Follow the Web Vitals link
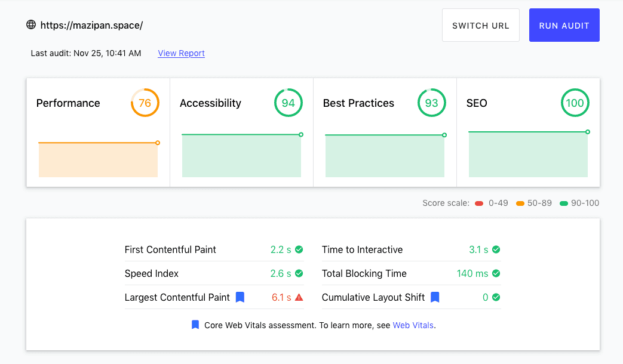This screenshot has width=623, height=364. click(x=413, y=325)
